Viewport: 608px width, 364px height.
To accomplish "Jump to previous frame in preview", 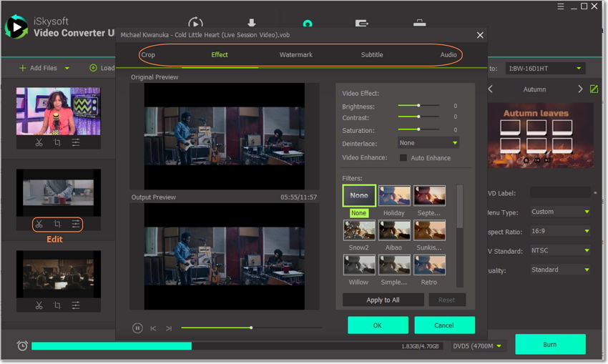I will click(x=154, y=328).
